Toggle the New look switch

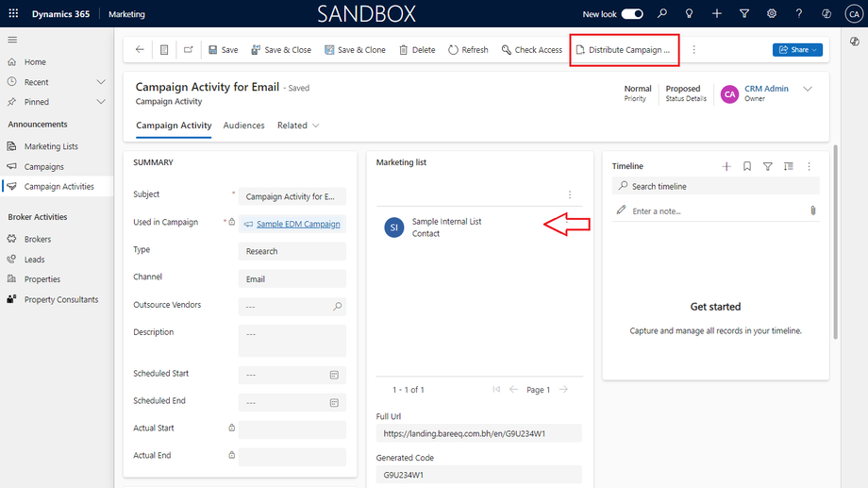pos(631,14)
